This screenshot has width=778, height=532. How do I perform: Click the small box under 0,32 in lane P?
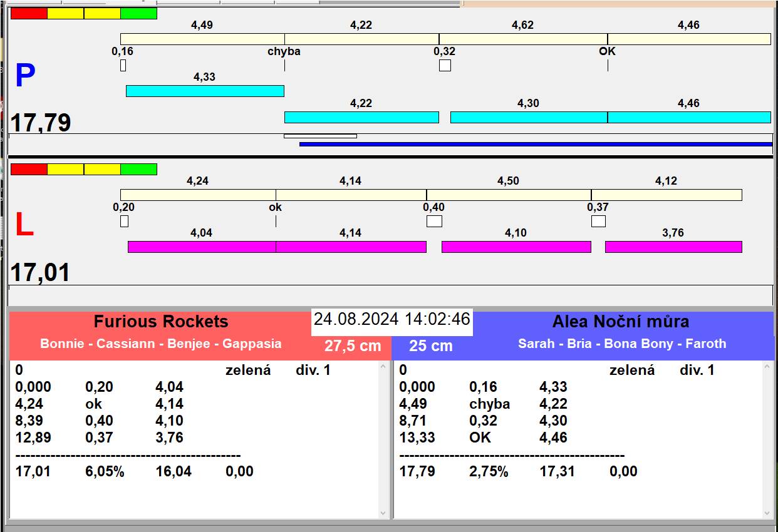[445, 65]
